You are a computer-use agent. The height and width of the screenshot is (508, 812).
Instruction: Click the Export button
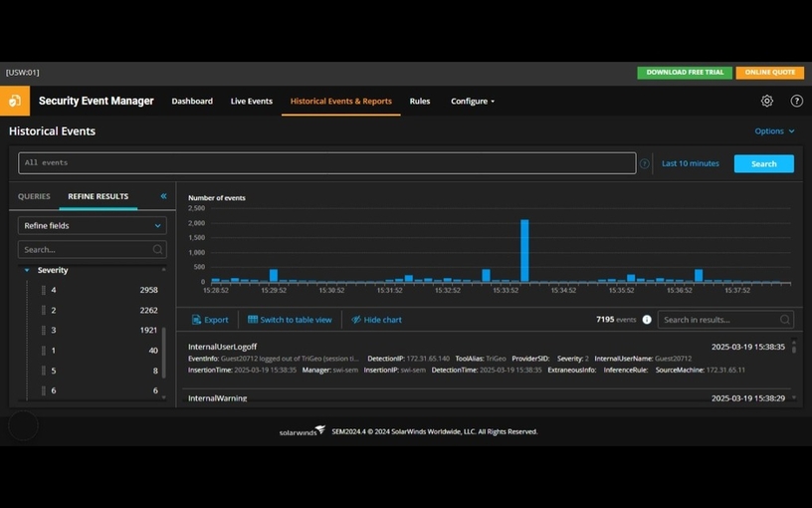coord(210,320)
